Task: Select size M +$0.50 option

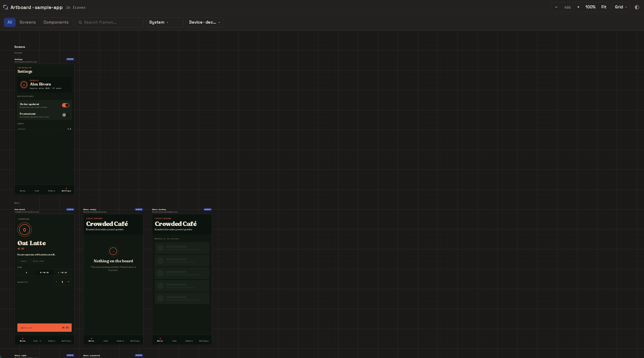Action: click(44, 273)
